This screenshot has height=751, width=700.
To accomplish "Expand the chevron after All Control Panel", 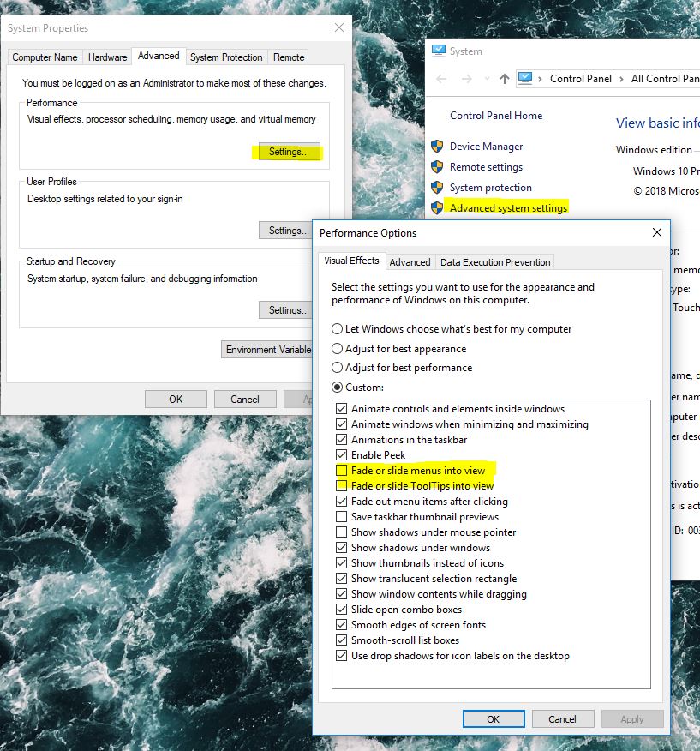I will coord(697,78).
